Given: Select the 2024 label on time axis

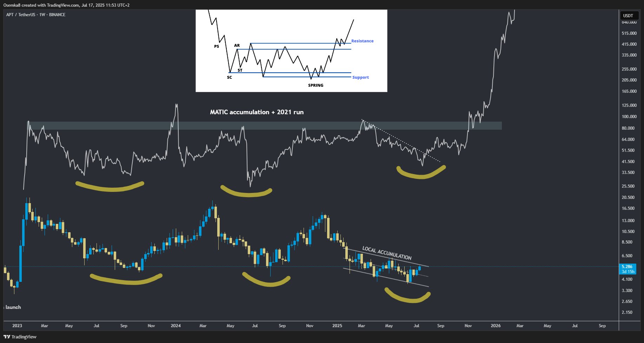Looking at the screenshot, I should (x=175, y=326).
